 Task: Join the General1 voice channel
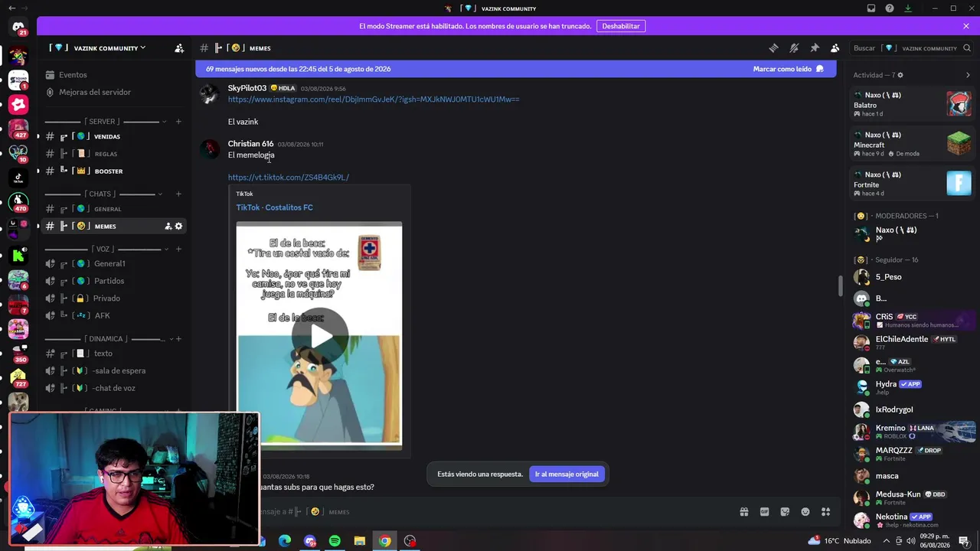[x=116, y=264]
